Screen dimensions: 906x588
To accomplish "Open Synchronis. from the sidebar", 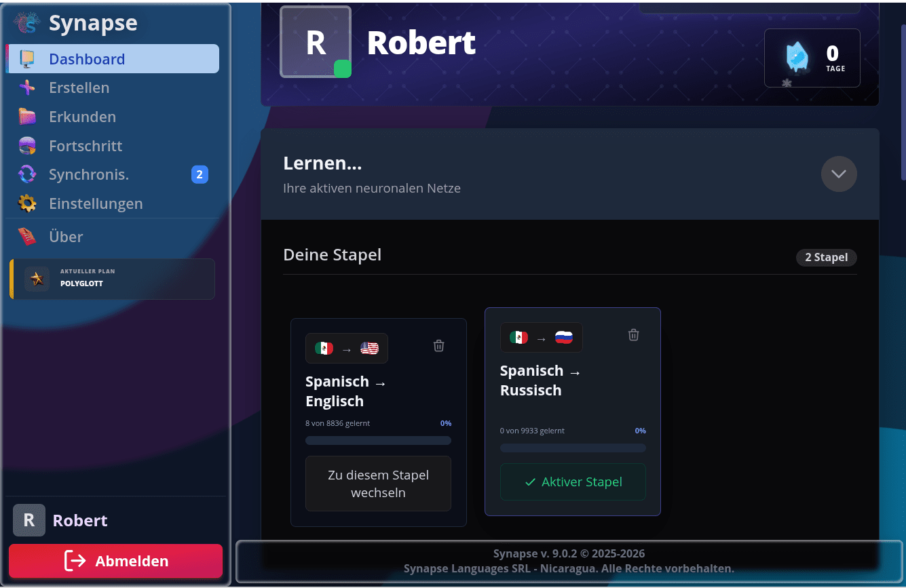I will (x=113, y=174).
